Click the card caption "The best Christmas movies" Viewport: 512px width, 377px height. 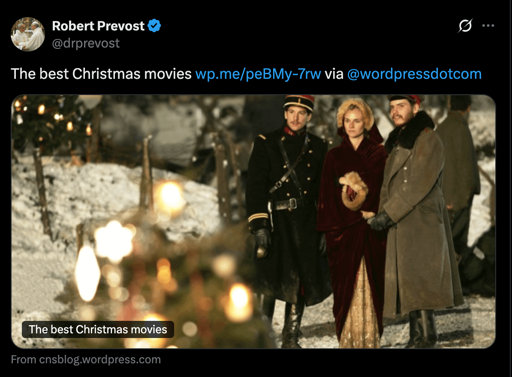point(98,329)
